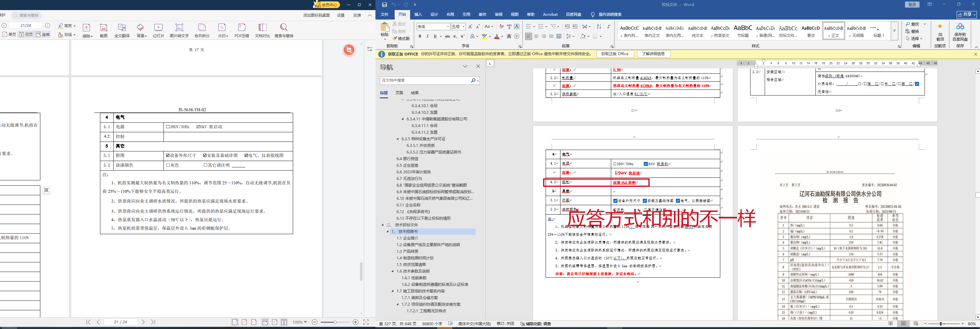The image size is (980, 329).
Task: Jump to last page in PDF viewer
Action: [153, 322]
